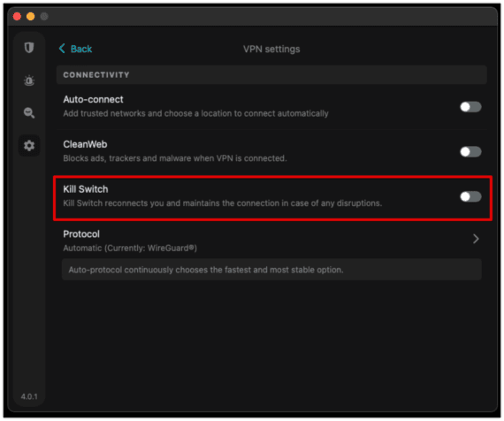Viewport: 504px width, 421px height.
Task: Click the disabled zoom window button
Action: click(44, 17)
